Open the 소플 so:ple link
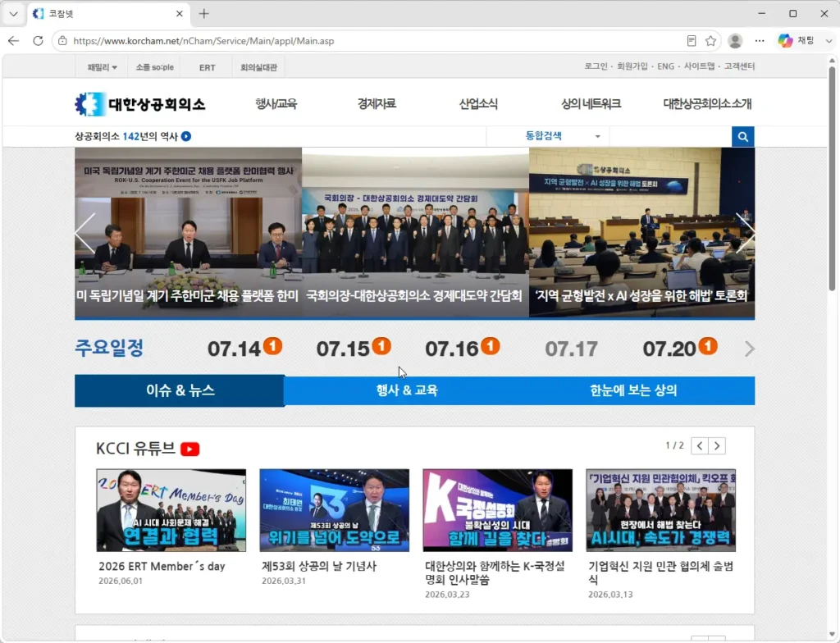The width and height of the screenshot is (840, 643). tap(155, 67)
